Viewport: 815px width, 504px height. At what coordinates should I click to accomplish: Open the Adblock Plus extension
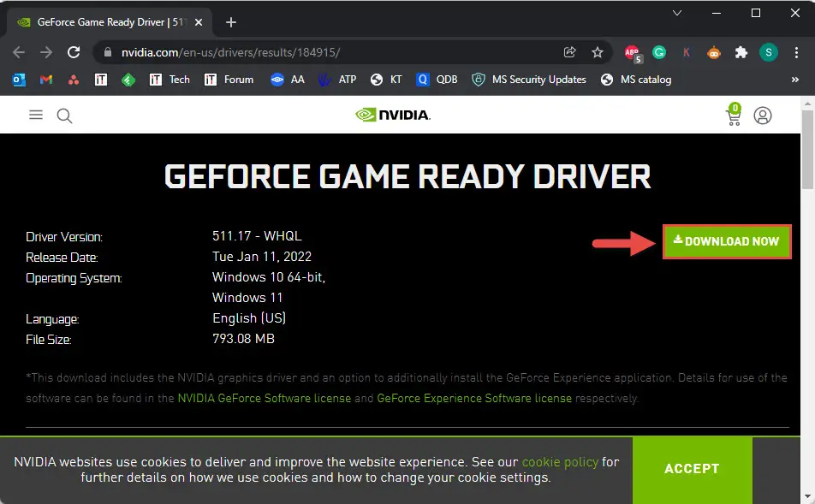click(633, 52)
